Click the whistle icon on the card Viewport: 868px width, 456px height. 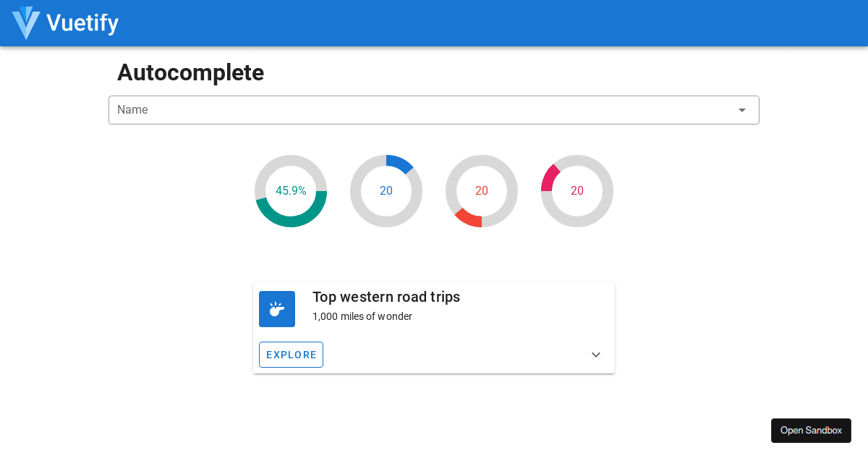[277, 309]
